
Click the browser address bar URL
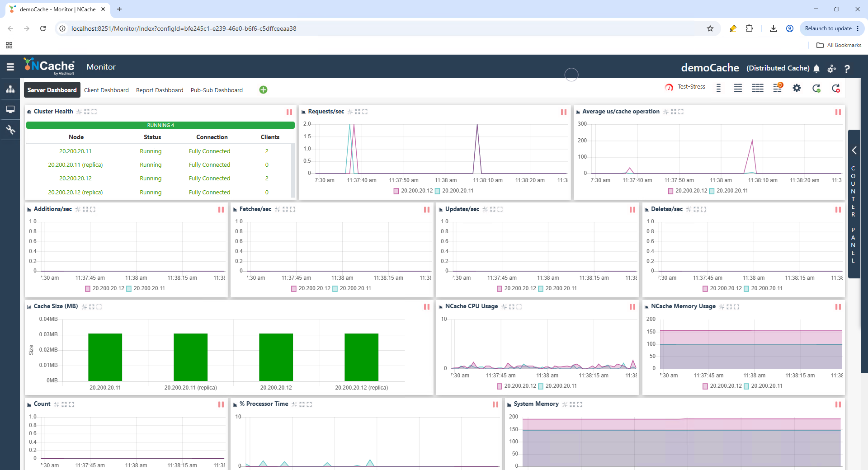coord(184,28)
